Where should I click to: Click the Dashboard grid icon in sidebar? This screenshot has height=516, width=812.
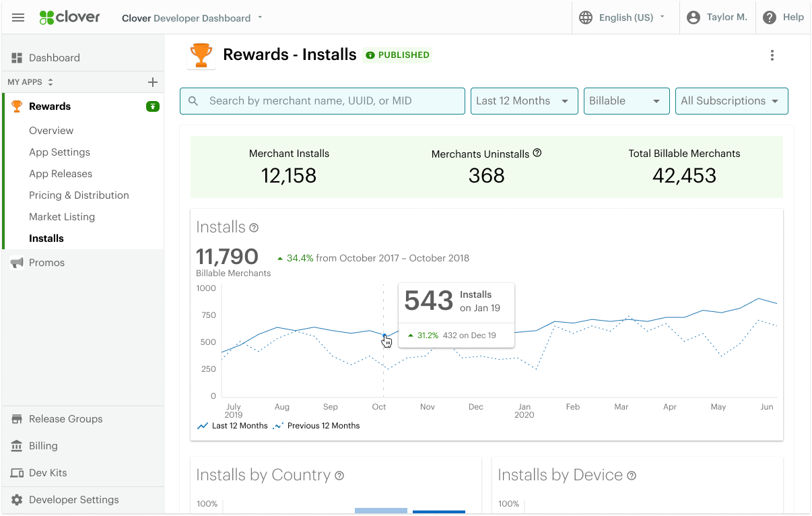click(17, 58)
